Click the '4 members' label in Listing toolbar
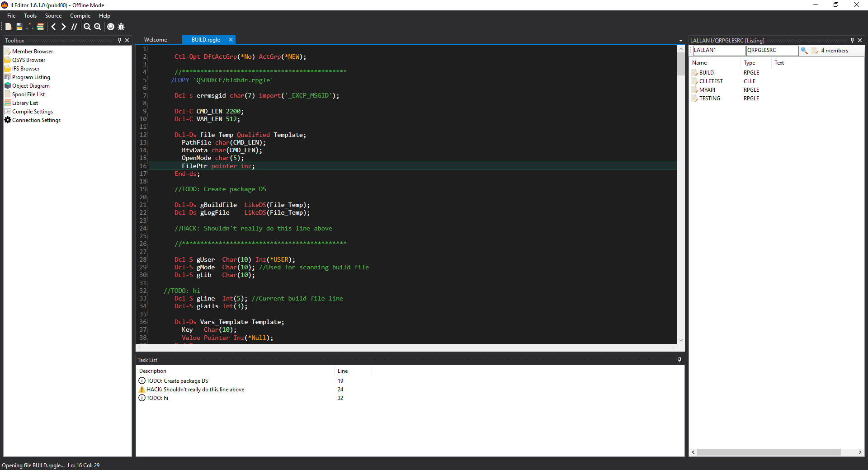The width and height of the screenshot is (868, 470). tap(835, 51)
